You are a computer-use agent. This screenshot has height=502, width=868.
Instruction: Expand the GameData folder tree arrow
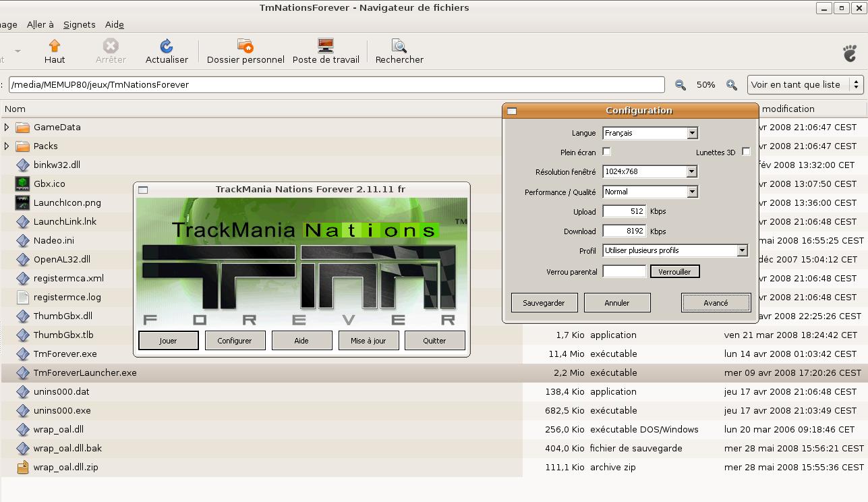click(x=7, y=127)
